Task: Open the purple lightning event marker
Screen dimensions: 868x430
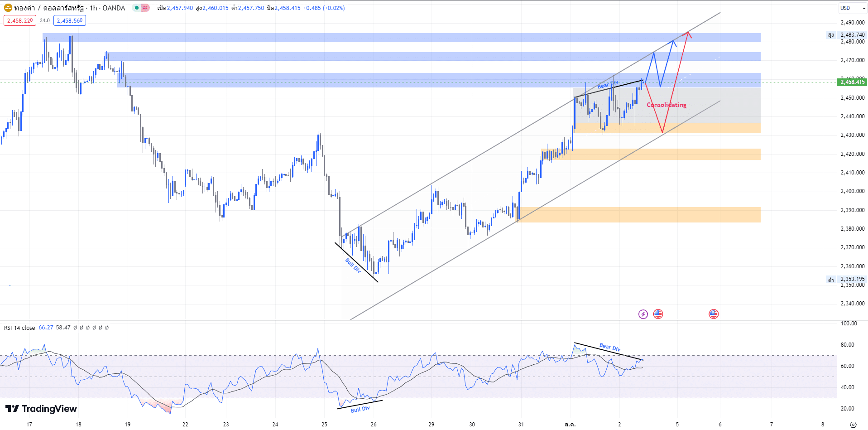Action: (x=643, y=314)
